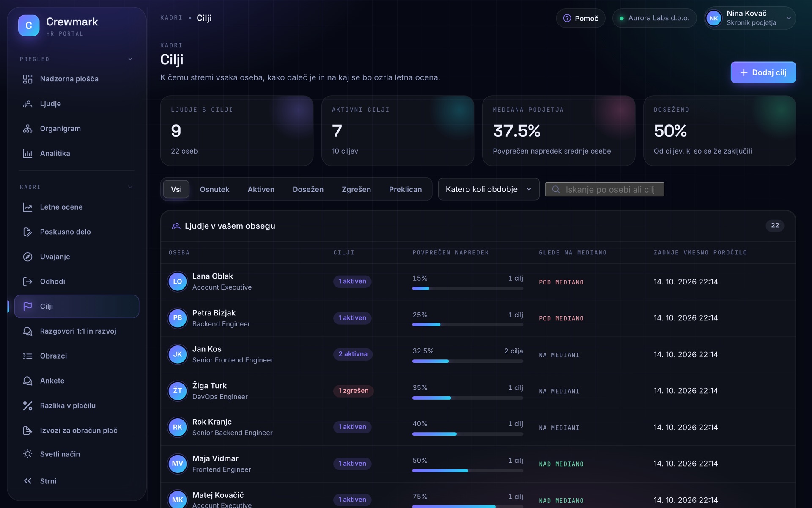Click the Crewmark logo tile
Image resolution: width=812 pixels, height=508 pixels.
[x=29, y=25]
